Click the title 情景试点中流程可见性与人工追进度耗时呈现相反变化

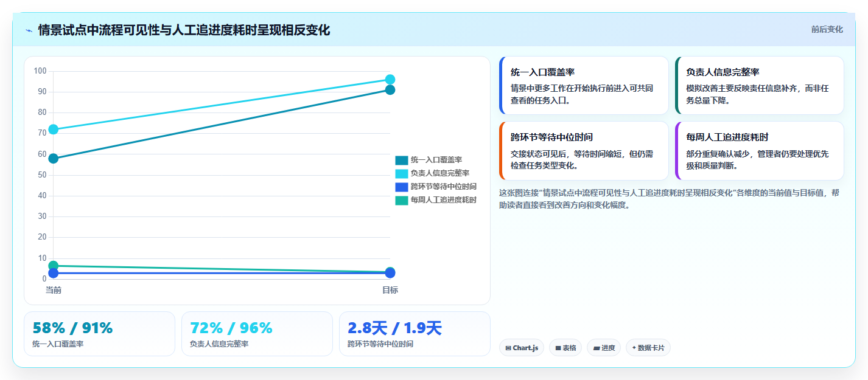pos(184,30)
